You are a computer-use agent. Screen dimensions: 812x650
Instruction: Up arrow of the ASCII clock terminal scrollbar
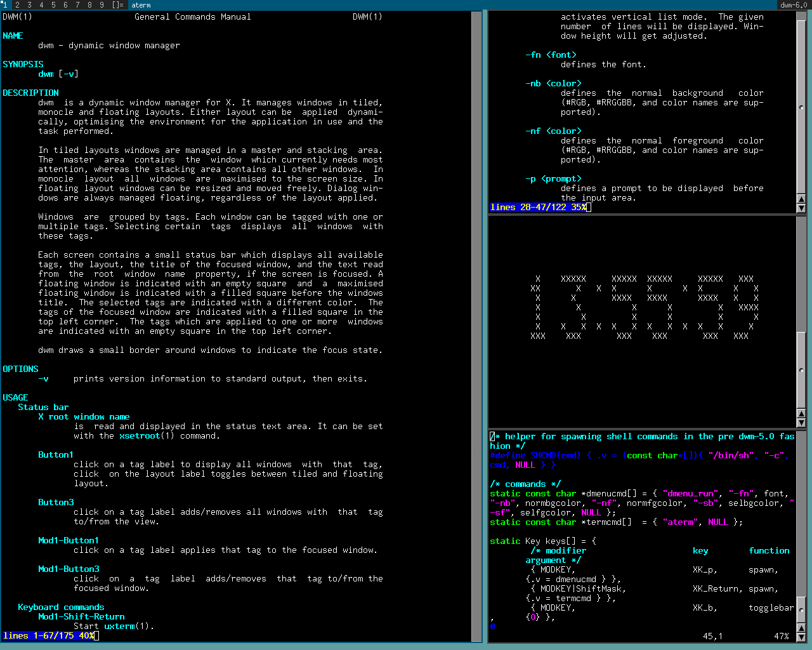801,413
